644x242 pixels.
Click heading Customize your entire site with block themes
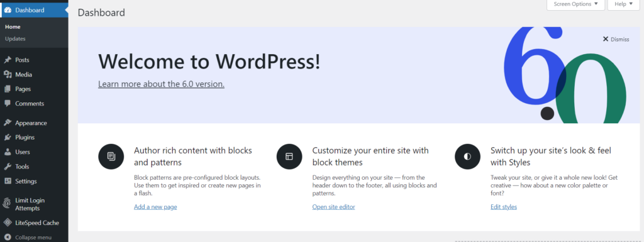pos(370,157)
